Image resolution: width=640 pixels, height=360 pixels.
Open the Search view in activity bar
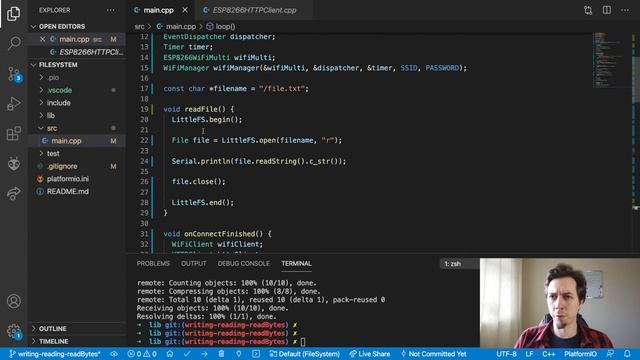point(14,42)
